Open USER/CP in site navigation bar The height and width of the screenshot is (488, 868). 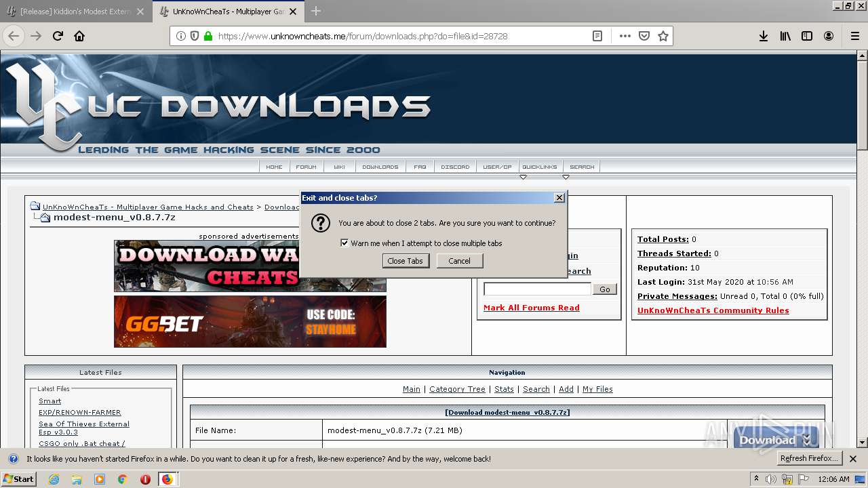click(x=498, y=167)
